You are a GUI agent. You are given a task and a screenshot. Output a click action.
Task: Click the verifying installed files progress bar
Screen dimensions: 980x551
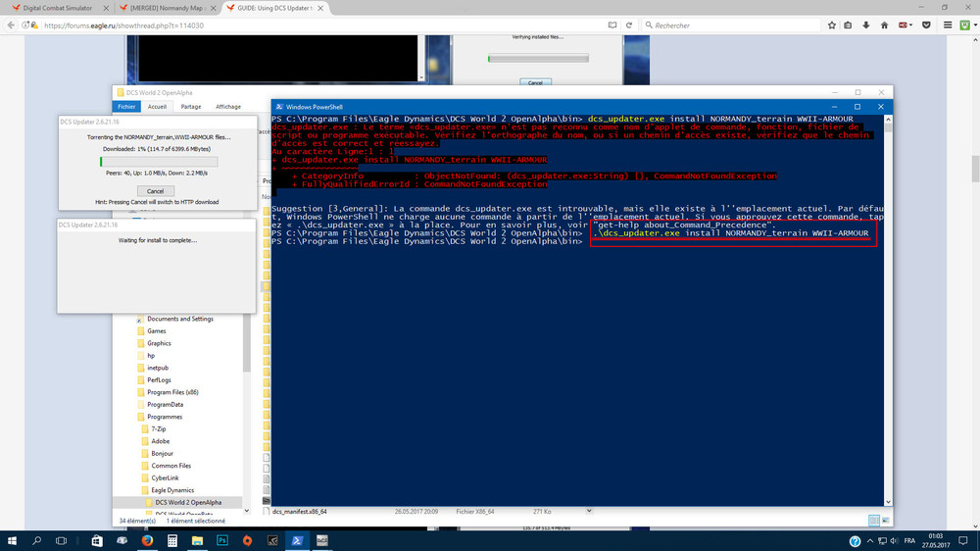(538, 59)
